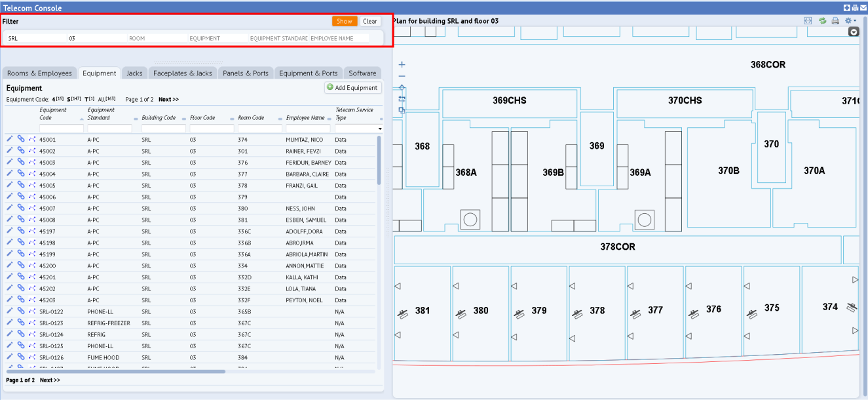The width and height of the screenshot is (868, 400).
Task: Expand the dark arrow plan options button
Action: point(853,32)
